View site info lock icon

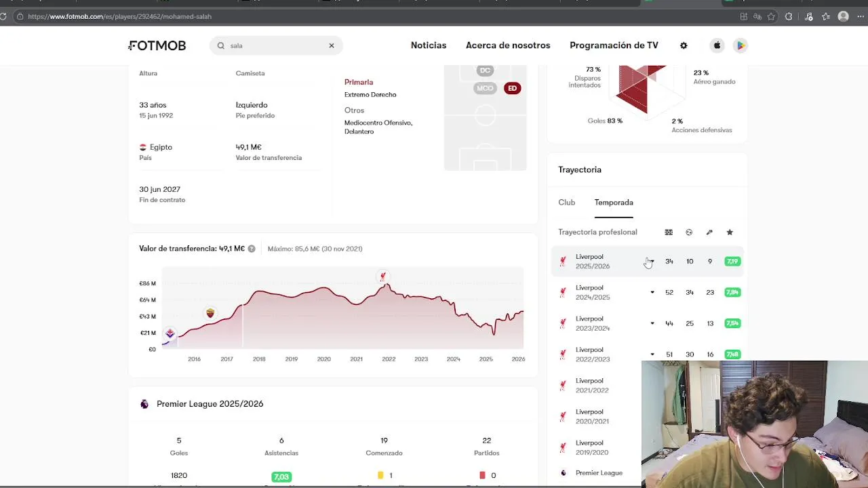[20, 16]
